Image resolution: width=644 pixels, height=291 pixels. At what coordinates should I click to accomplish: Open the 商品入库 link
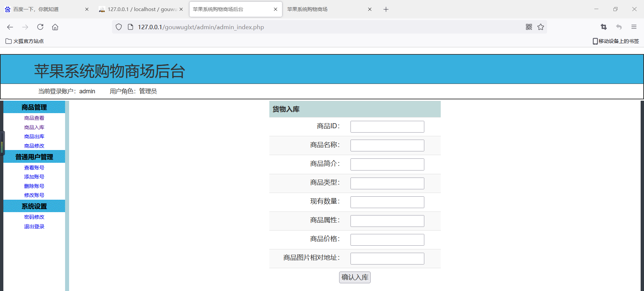pos(34,128)
